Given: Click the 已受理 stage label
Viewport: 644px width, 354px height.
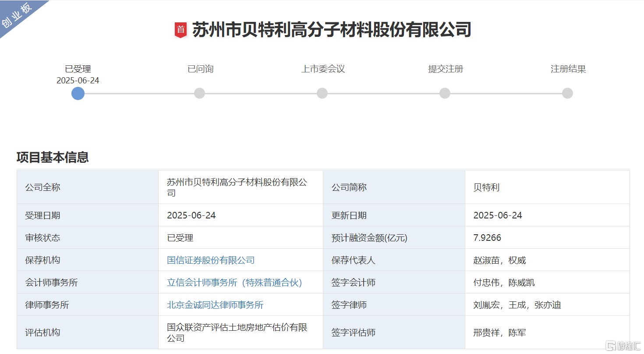Looking at the screenshot, I should click(78, 69).
